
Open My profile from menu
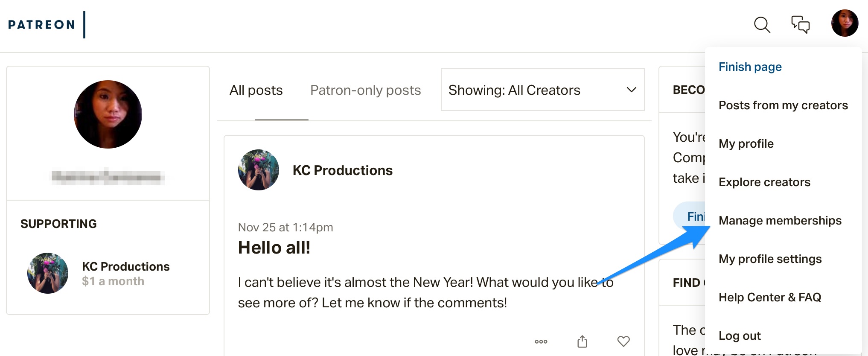746,144
